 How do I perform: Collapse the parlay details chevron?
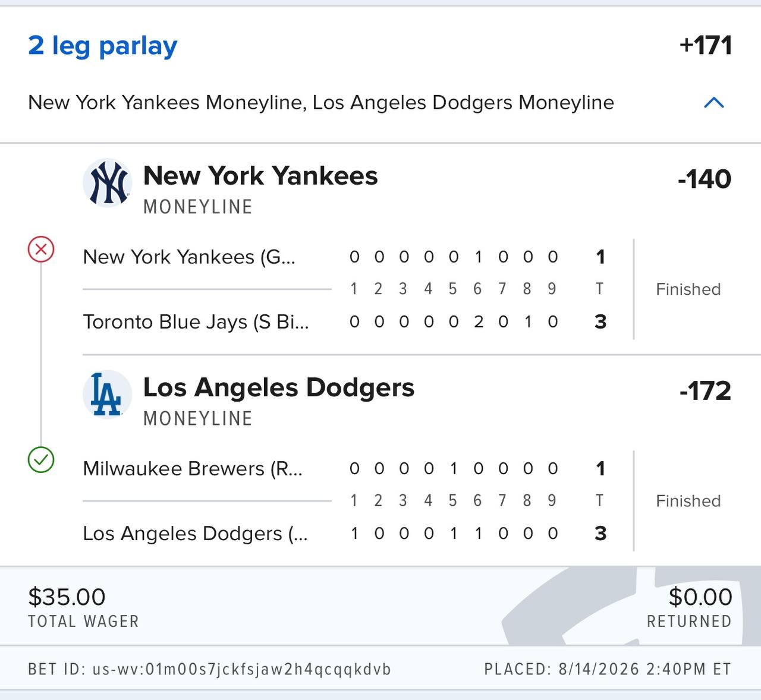tap(713, 103)
